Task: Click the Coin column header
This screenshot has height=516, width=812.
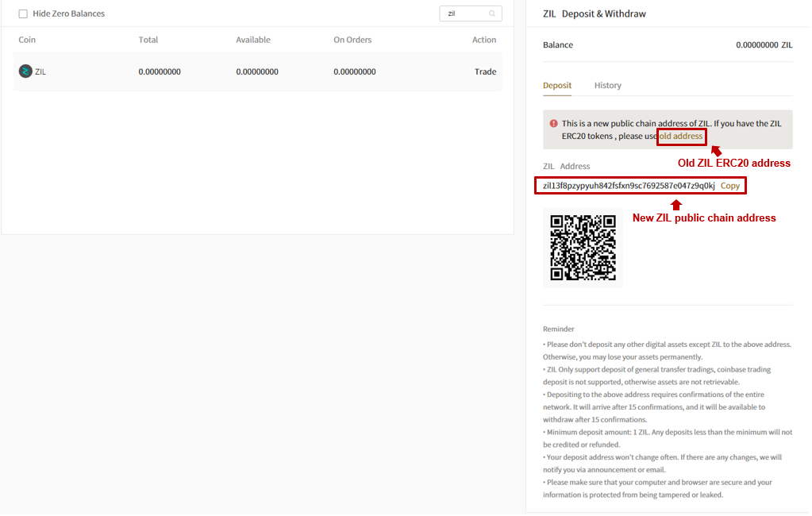Action: [x=27, y=40]
